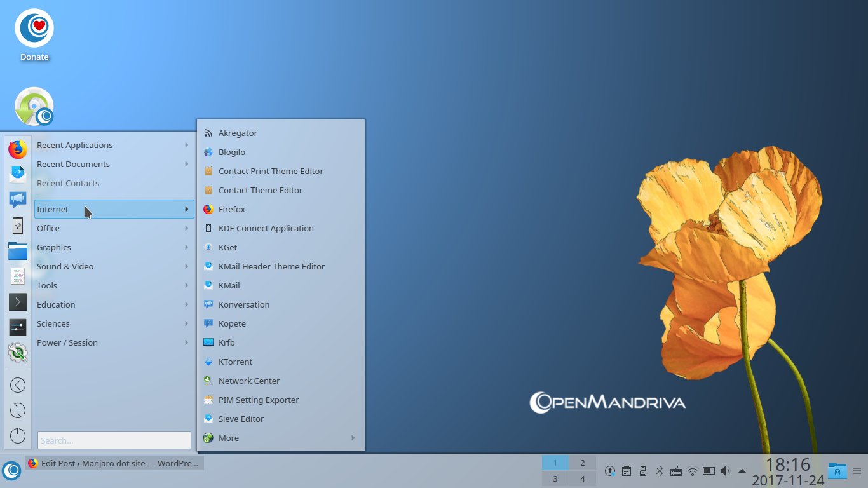Launch Krfb desktop sharing
868x488 pixels.
[x=281, y=342]
